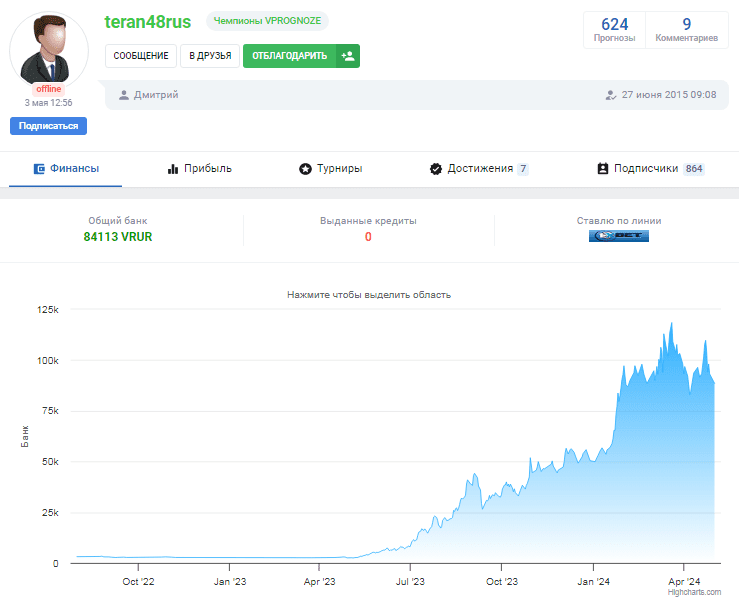Open the Чемпионы VPROGNOZE badge link

(267, 20)
